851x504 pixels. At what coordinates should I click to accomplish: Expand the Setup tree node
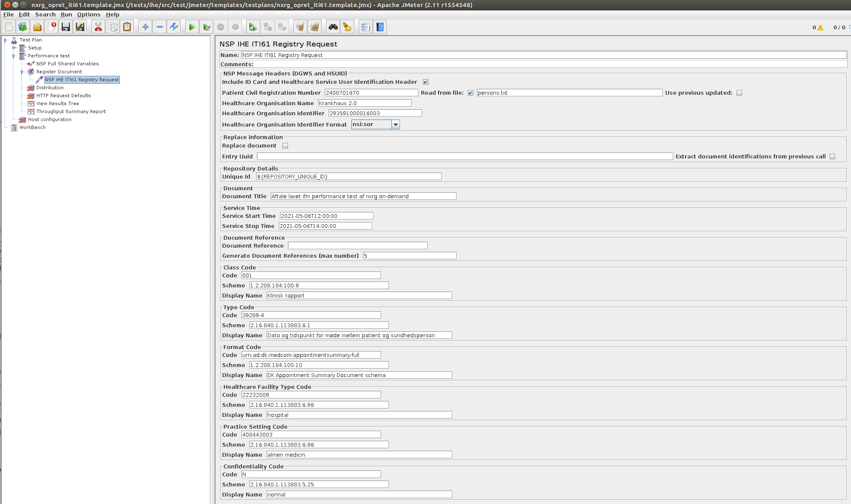pyautogui.click(x=14, y=48)
